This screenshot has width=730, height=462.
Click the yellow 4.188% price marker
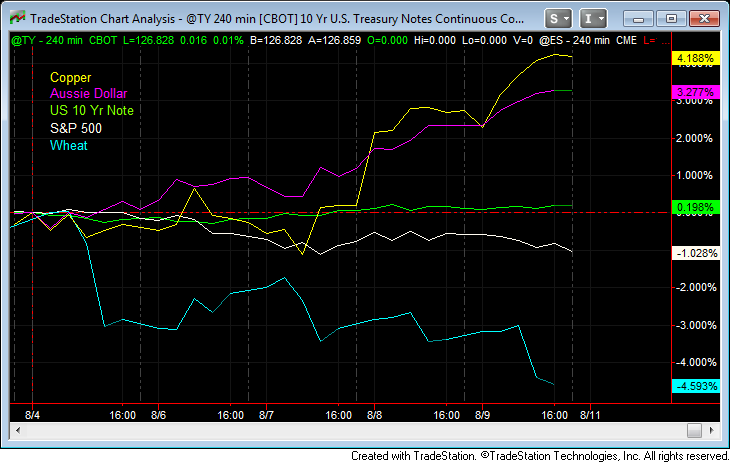tap(696, 58)
